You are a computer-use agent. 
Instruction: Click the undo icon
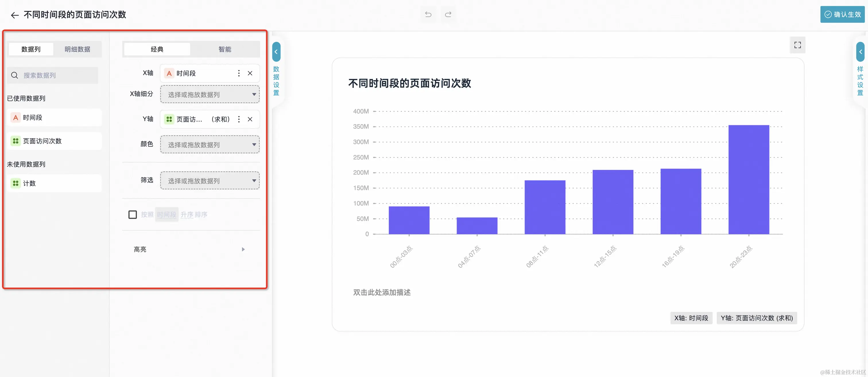(x=428, y=14)
